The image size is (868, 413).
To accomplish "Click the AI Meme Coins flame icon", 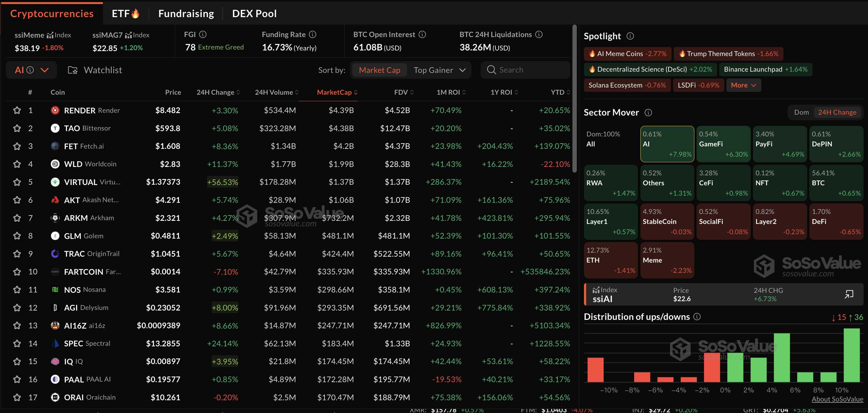I will [x=592, y=54].
